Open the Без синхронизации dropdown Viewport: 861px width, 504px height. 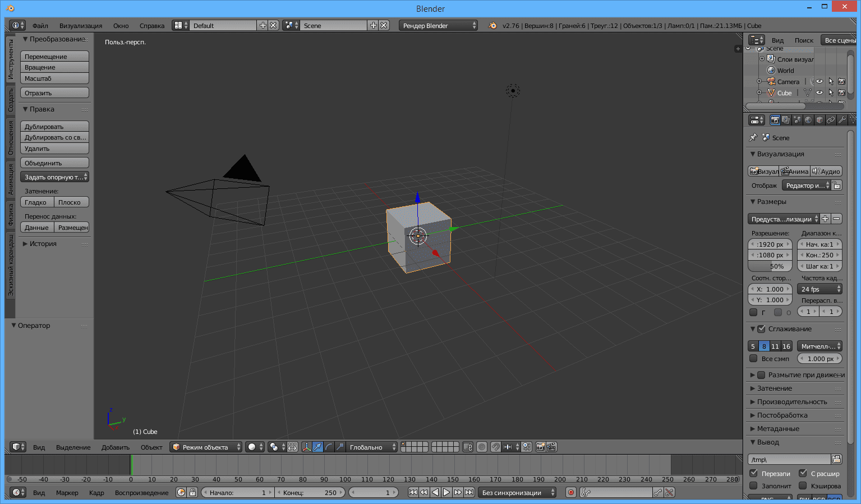click(517, 492)
